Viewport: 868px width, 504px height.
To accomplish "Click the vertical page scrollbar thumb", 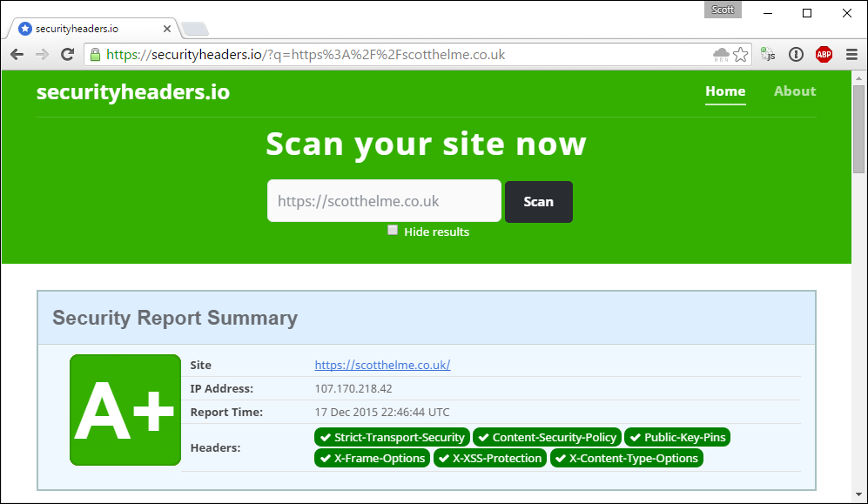I will click(x=858, y=139).
